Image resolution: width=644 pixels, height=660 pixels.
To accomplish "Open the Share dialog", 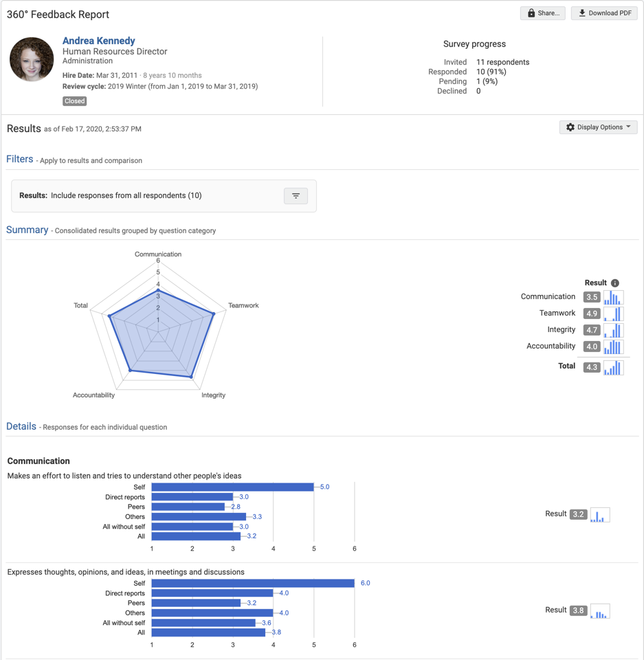I will [x=542, y=12].
